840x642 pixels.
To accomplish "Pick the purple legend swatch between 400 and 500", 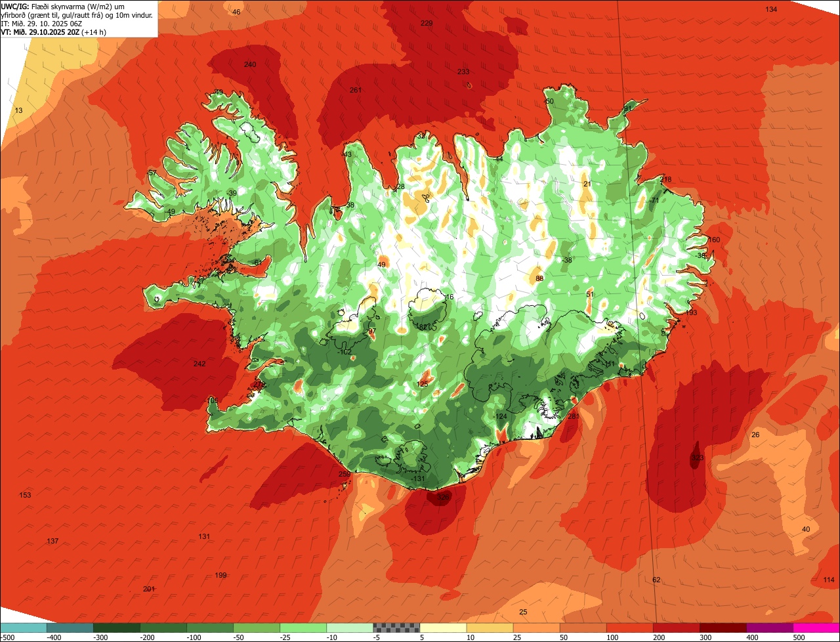I will (x=770, y=628).
